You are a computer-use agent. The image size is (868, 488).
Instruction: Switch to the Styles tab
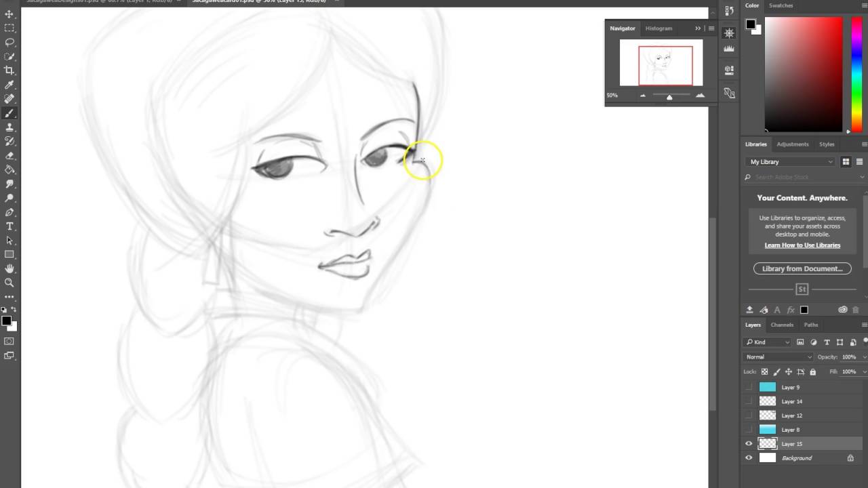[x=827, y=144]
